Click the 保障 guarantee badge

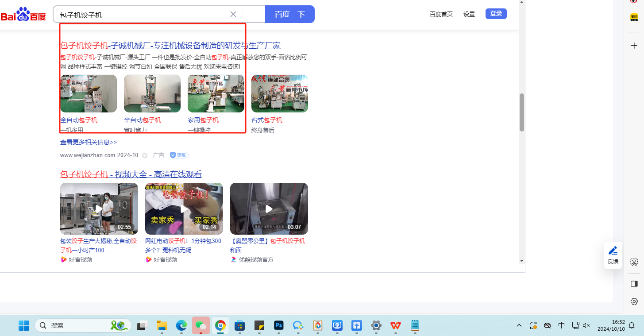[179, 155]
